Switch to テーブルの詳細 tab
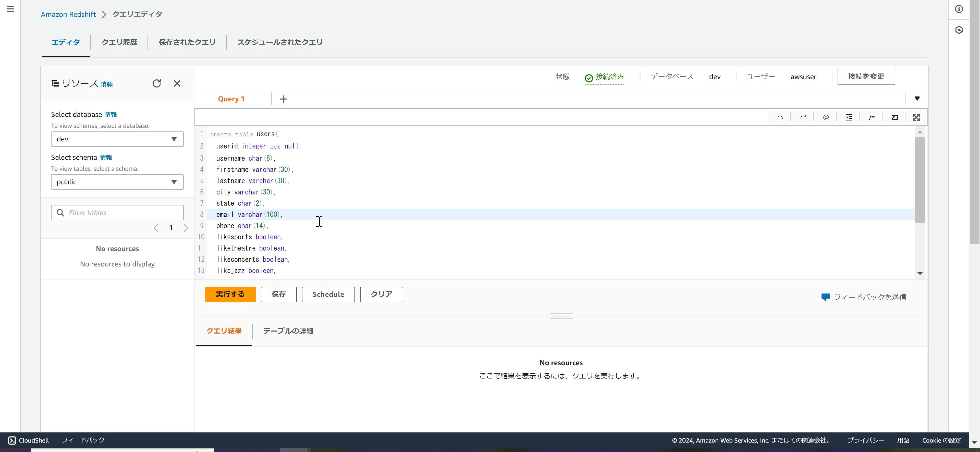Screen dimensions: 980x452 288,331
